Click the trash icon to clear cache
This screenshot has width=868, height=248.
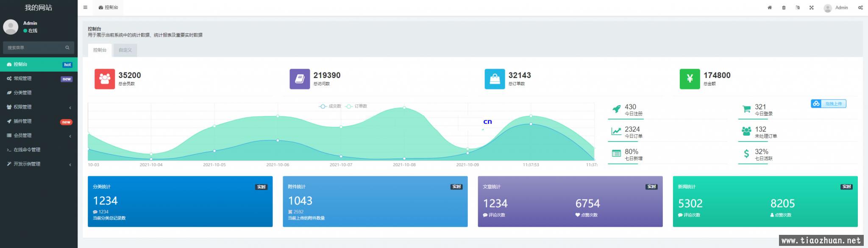(784, 8)
